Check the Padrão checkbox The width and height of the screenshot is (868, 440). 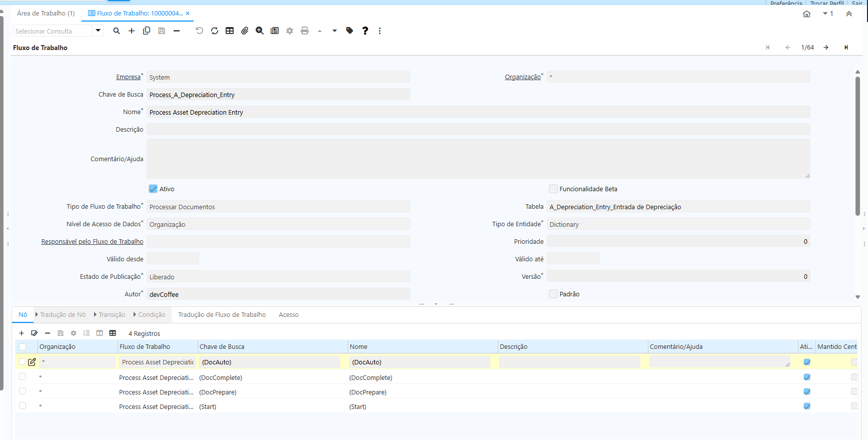(553, 294)
